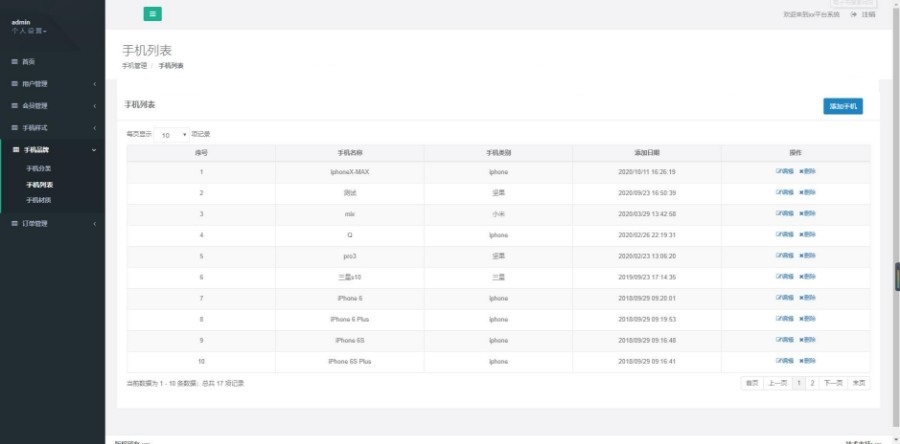Click the 下一页 pagination button
900x444 pixels.
coord(833,383)
